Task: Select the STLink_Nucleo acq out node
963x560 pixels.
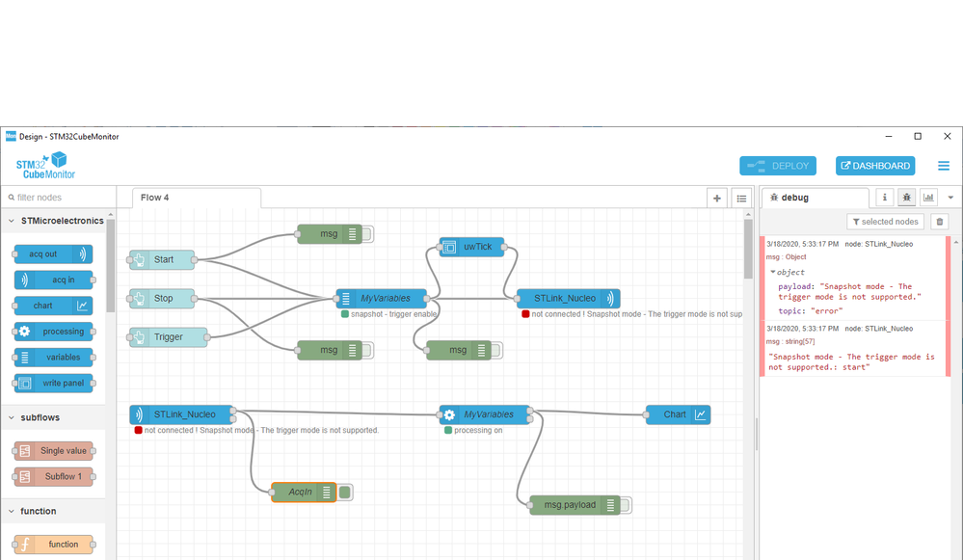Action: pos(568,299)
